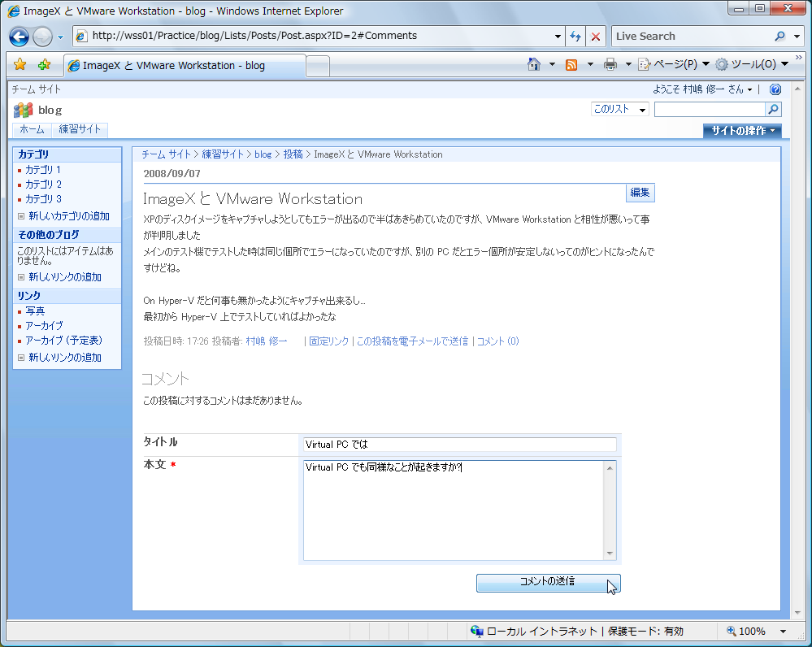Screen dimensions: 812x647
Task: Click the browser Forward arrow button
Action: [x=42, y=37]
